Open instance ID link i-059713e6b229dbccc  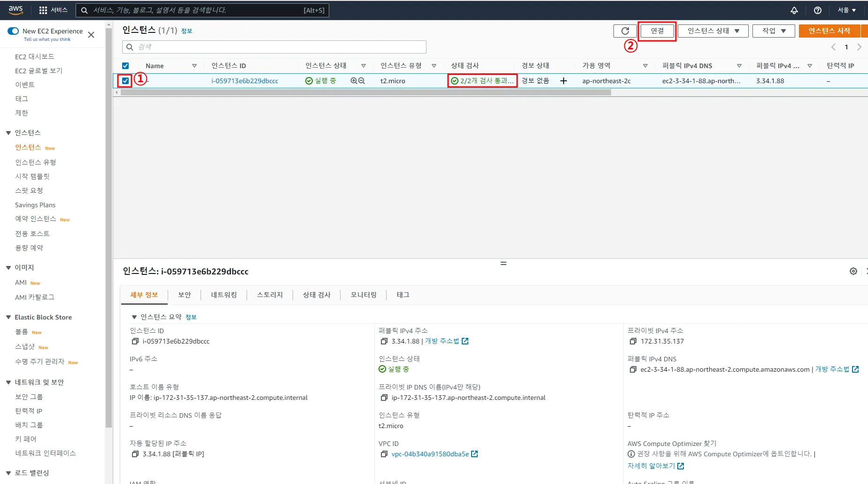[x=245, y=81]
